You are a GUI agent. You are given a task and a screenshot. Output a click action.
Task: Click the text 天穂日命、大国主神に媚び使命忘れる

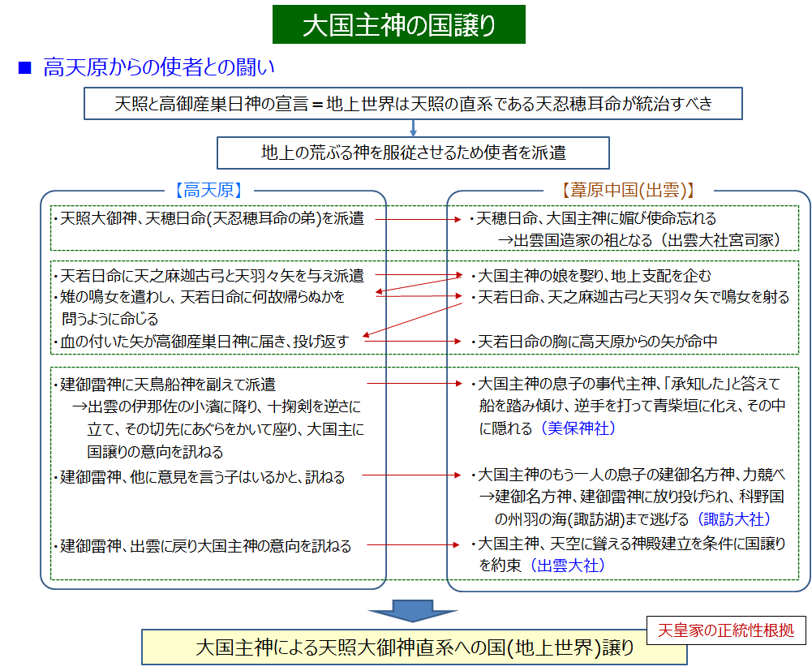(596, 219)
